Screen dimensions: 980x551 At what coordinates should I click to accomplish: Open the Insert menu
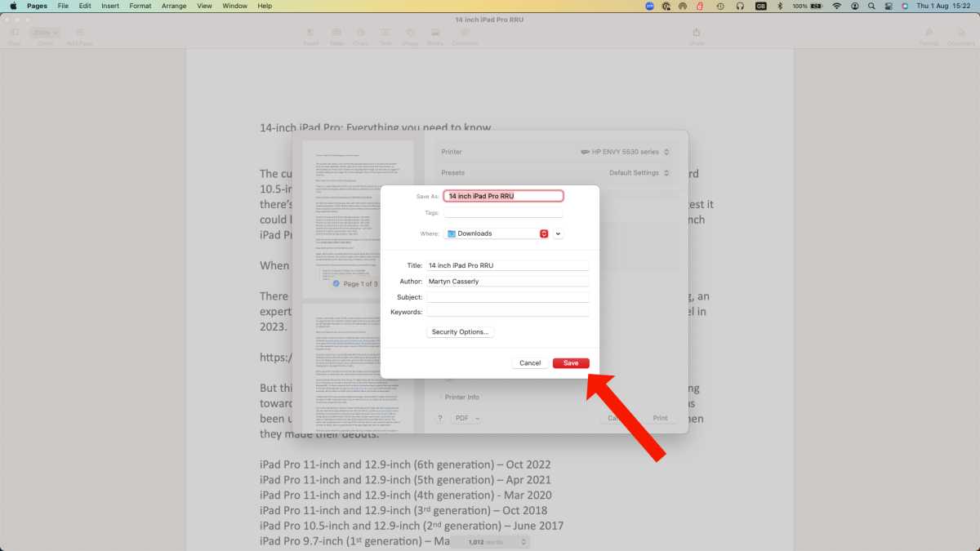coord(110,6)
